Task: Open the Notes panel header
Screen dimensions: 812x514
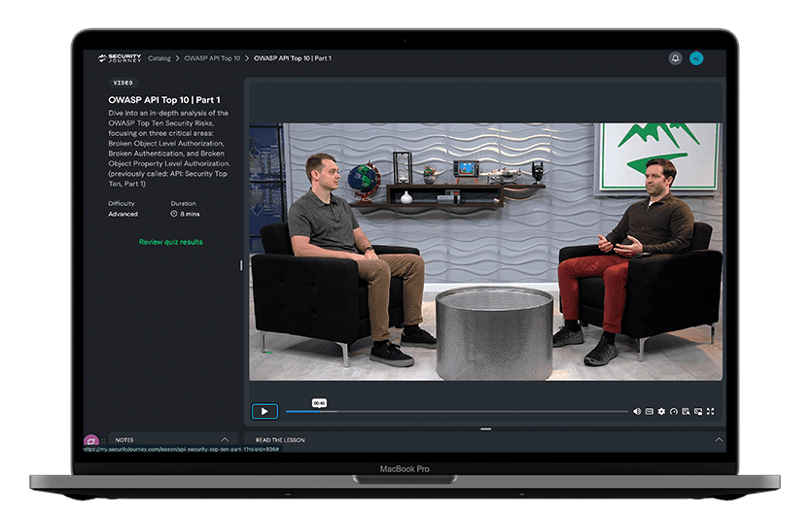Action: [x=173, y=439]
